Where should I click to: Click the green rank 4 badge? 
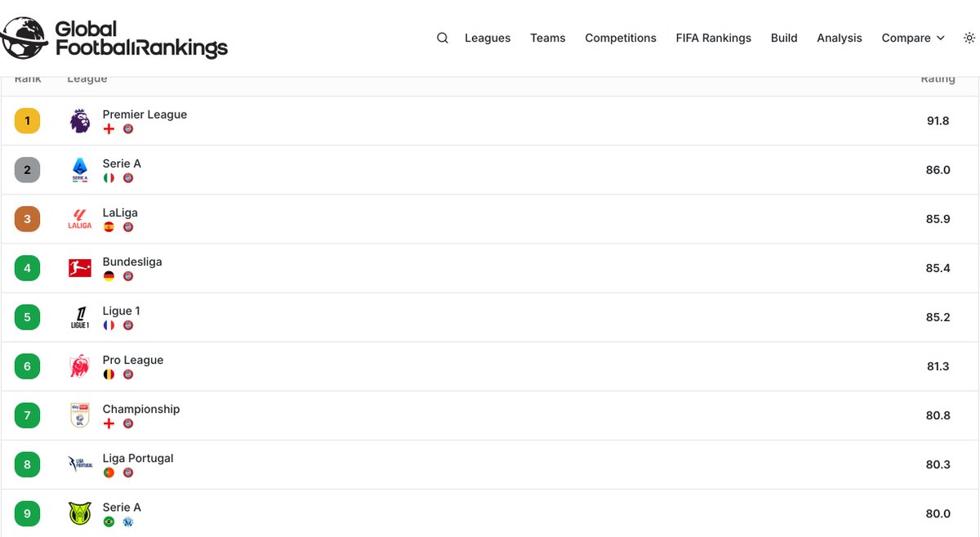click(27, 268)
